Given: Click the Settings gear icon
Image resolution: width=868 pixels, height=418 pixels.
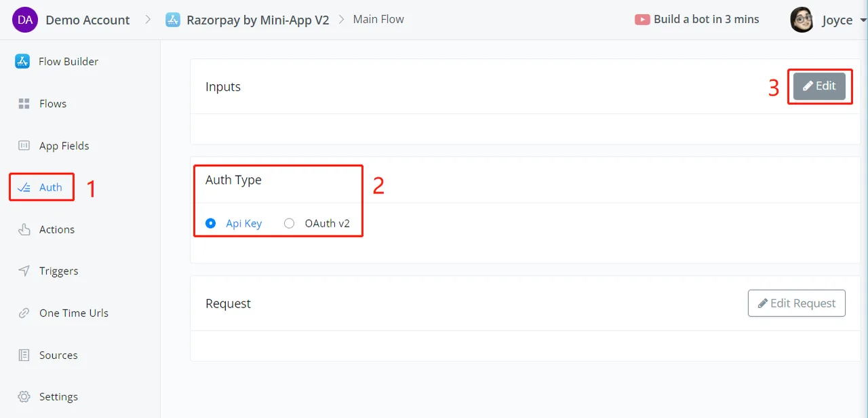Looking at the screenshot, I should tap(24, 397).
